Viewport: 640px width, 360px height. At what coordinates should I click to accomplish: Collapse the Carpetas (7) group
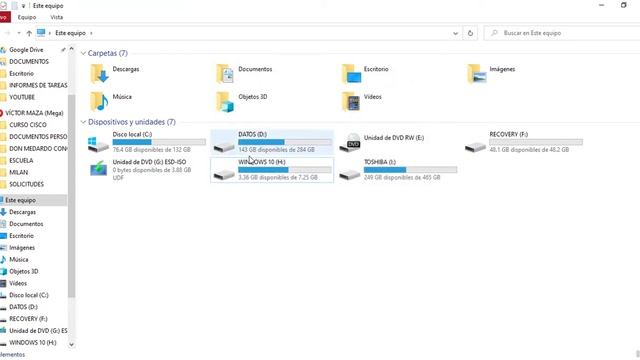pos(83,53)
